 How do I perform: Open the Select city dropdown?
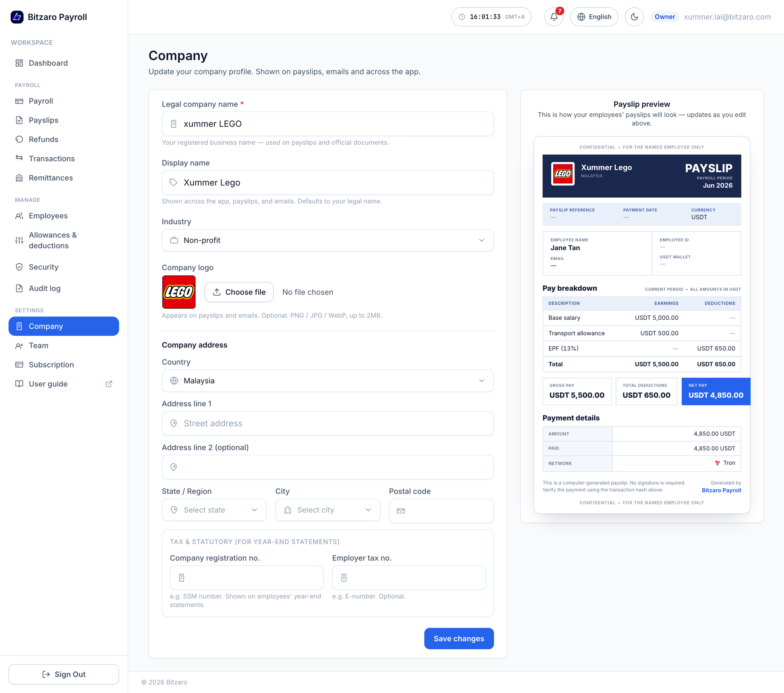tap(328, 510)
